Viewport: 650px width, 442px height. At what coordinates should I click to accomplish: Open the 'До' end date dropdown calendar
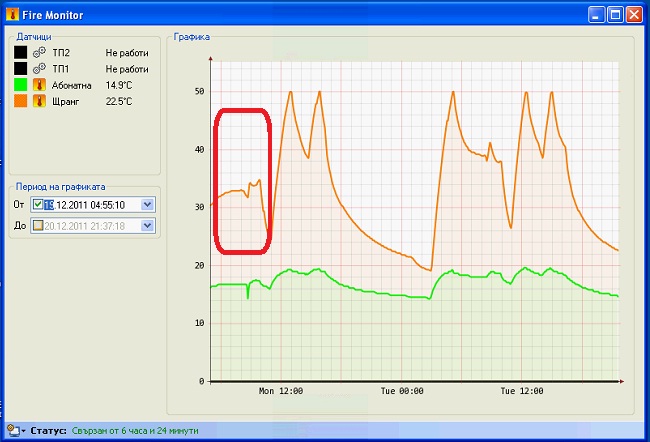coord(147,226)
